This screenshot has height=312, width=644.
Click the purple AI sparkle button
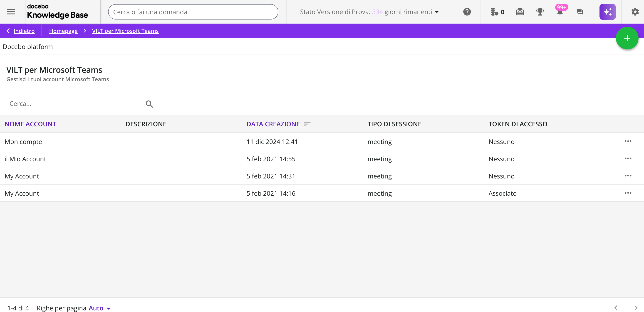[x=607, y=12]
